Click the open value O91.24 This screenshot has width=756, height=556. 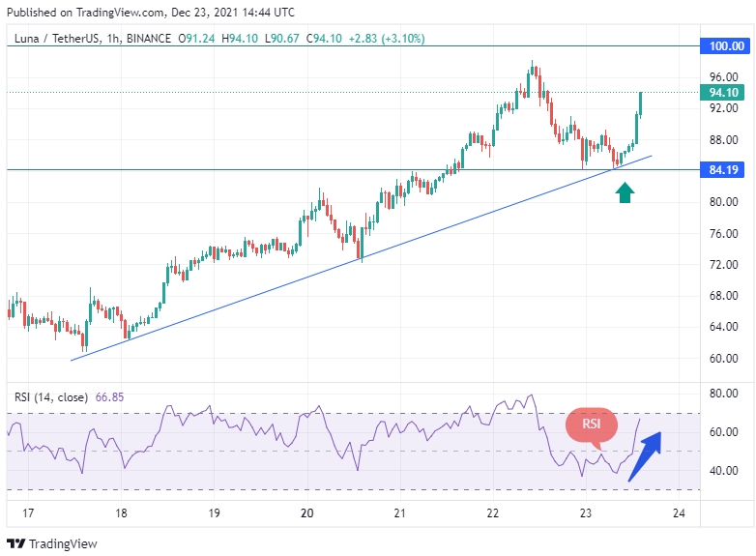pos(196,39)
